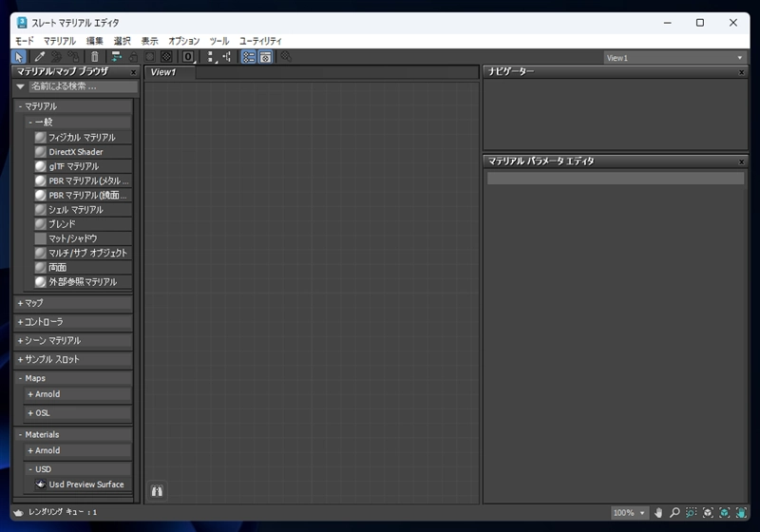Select the View1 tab
Viewport: 760px width, 532px height.
point(170,72)
